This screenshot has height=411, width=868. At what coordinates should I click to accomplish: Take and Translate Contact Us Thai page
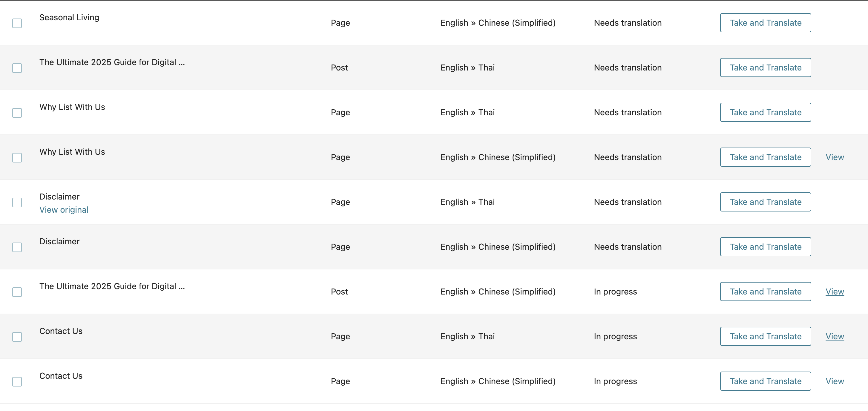[x=766, y=336]
